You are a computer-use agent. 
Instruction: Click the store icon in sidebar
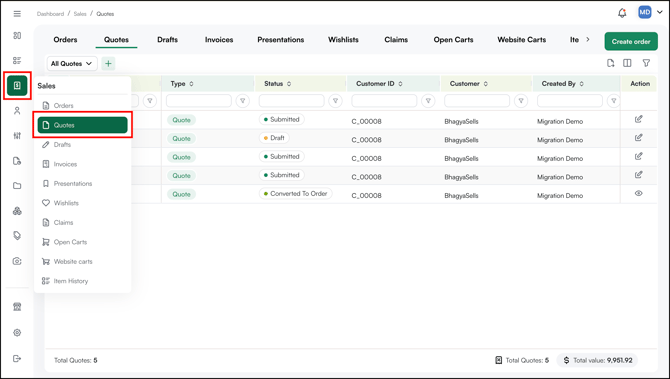click(17, 307)
